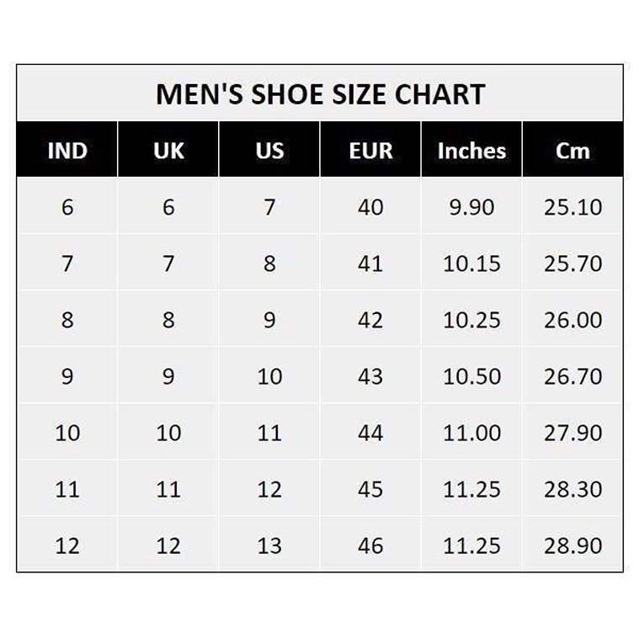Select the Cm column header
The height and width of the screenshot is (644, 644).
click(x=572, y=152)
